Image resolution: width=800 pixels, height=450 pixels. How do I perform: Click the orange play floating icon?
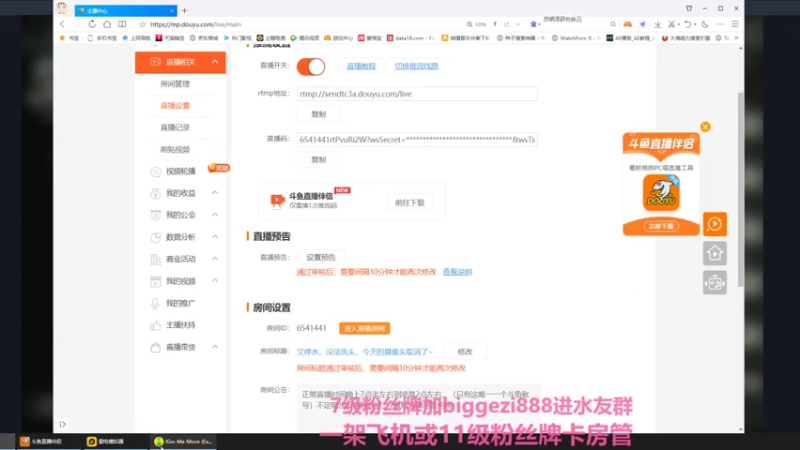[715, 224]
